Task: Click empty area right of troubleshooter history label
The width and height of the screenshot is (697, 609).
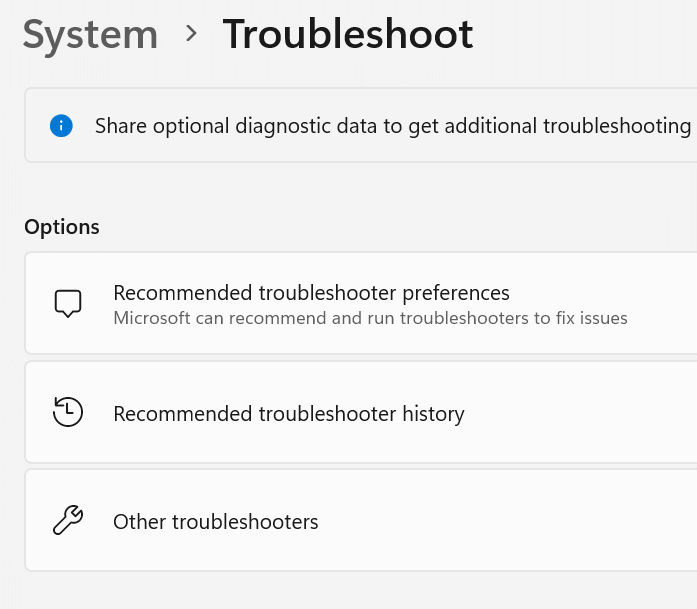Action: pyautogui.click(x=580, y=413)
